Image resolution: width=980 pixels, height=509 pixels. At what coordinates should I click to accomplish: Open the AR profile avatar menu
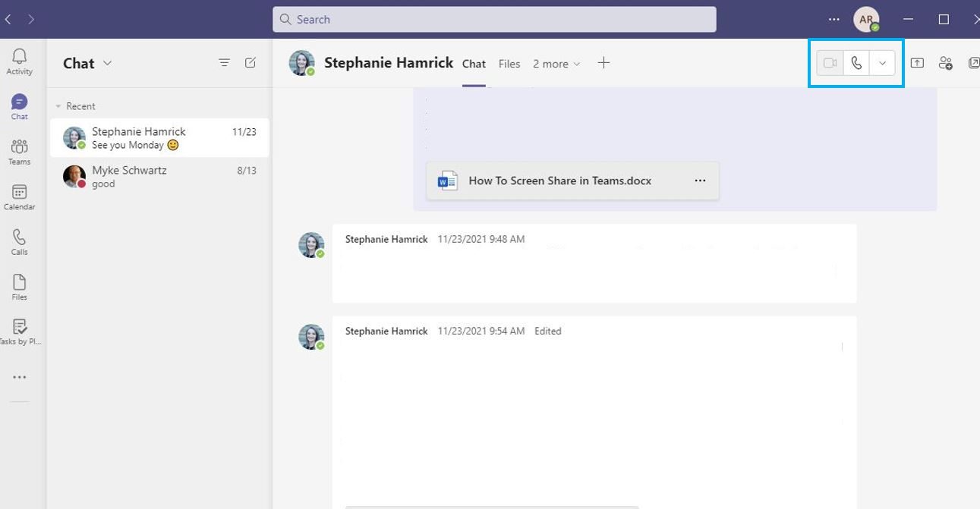[x=866, y=19]
